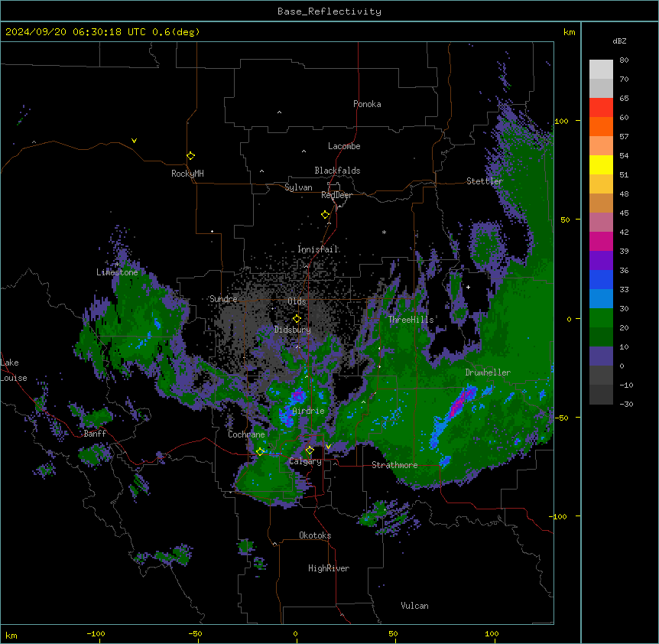
Task: Click the white asterisk marker east of Innisfail
Action: pyautogui.click(x=384, y=232)
